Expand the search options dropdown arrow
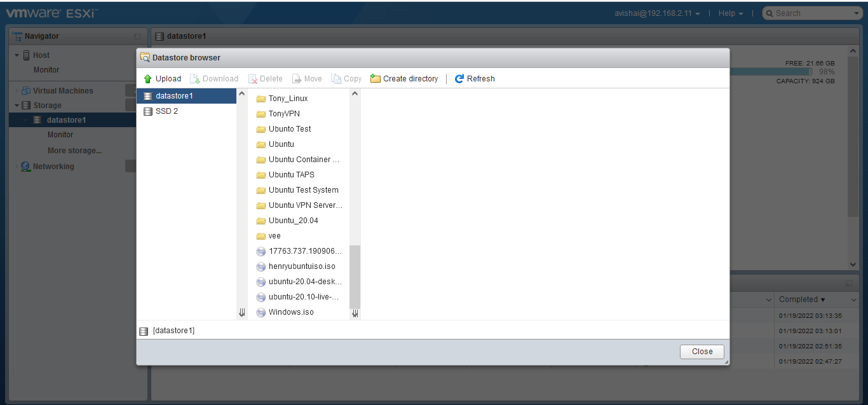The height and width of the screenshot is (405, 868). coord(857,13)
